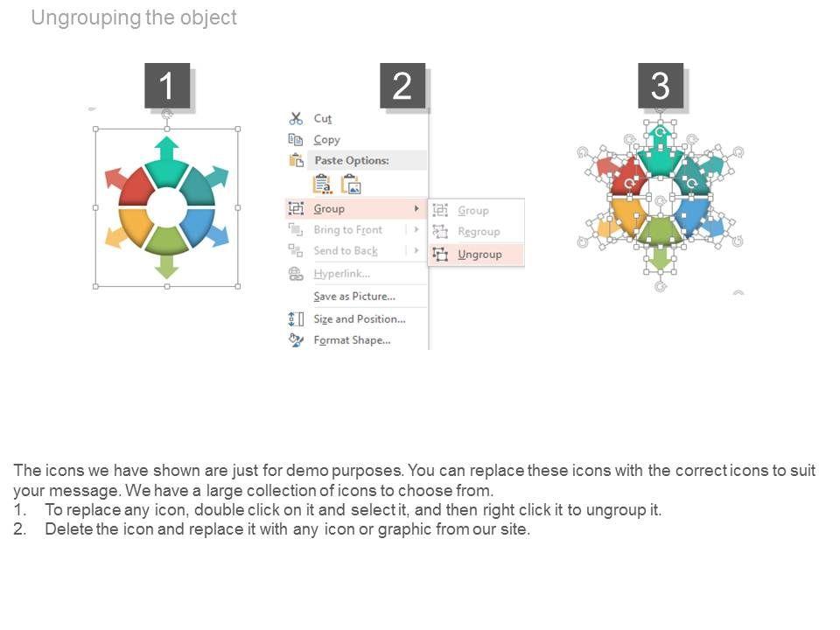Select the paste as Picture icon
Image resolution: width=840 pixels, height=630 pixels.
tap(351, 184)
